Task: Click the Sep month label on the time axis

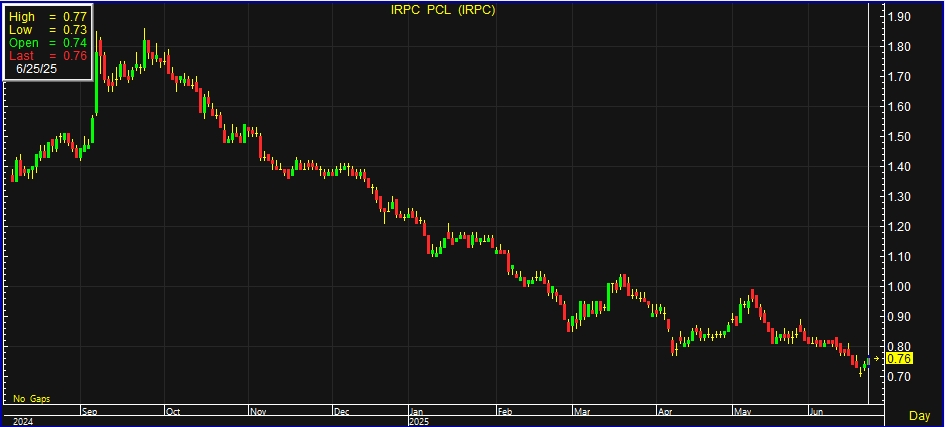Action: pos(89,412)
